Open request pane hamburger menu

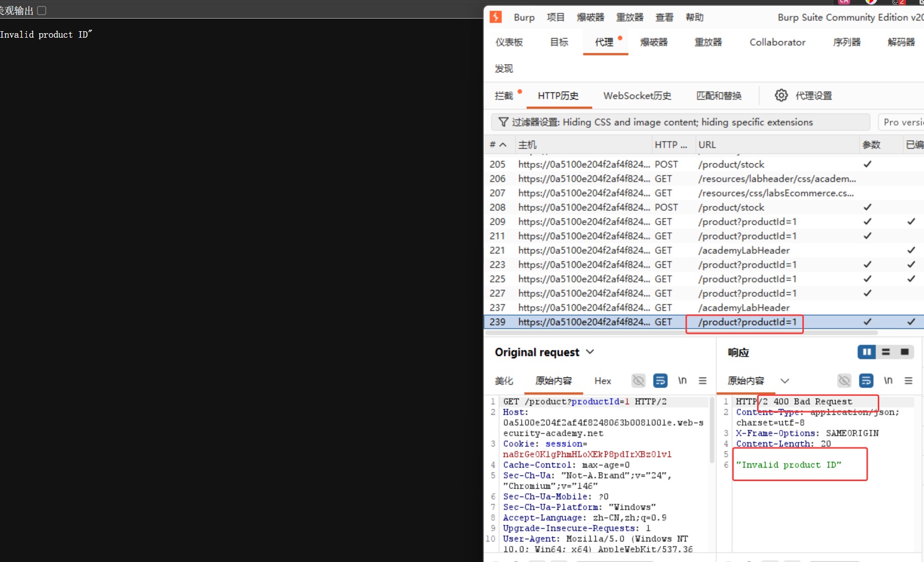[x=703, y=381]
